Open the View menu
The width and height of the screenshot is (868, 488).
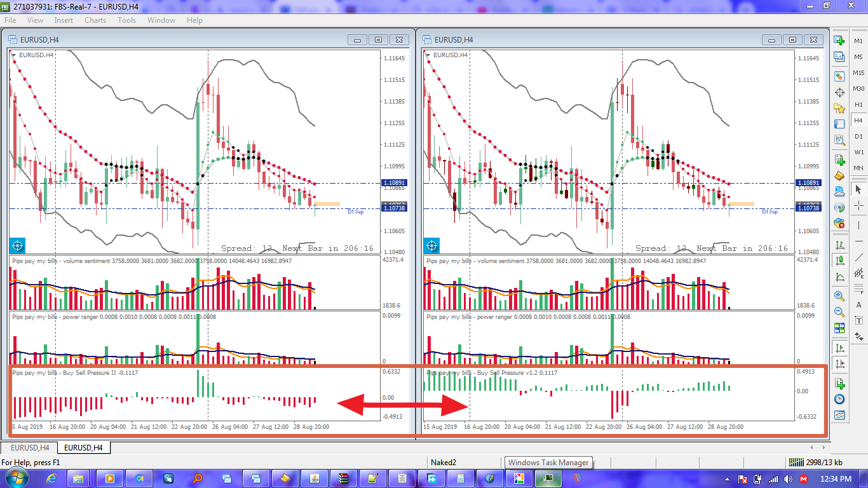point(35,20)
